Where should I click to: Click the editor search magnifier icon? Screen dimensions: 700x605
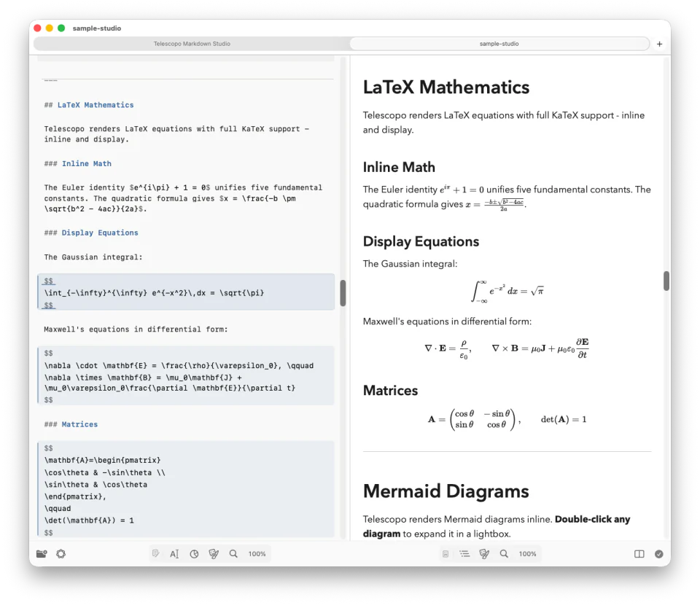(233, 554)
